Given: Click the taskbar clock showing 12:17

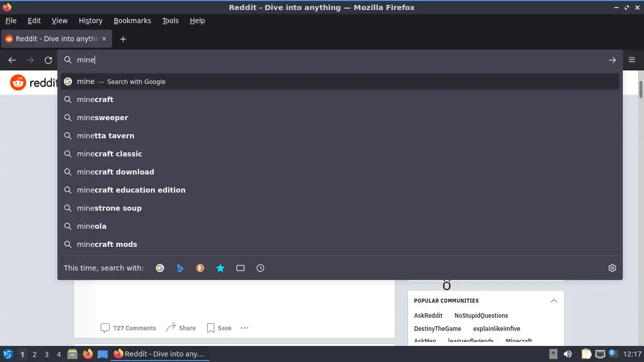Looking at the screenshot, I should tap(632, 354).
